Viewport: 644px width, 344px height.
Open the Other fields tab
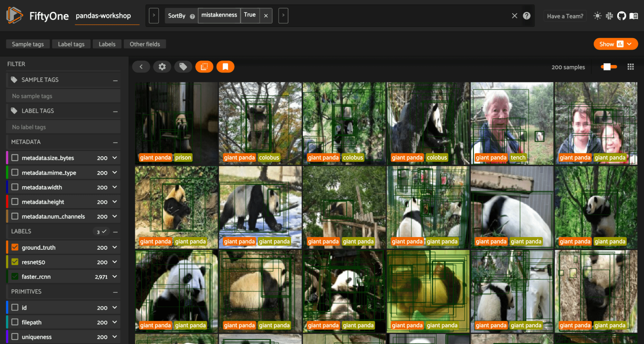coord(145,44)
